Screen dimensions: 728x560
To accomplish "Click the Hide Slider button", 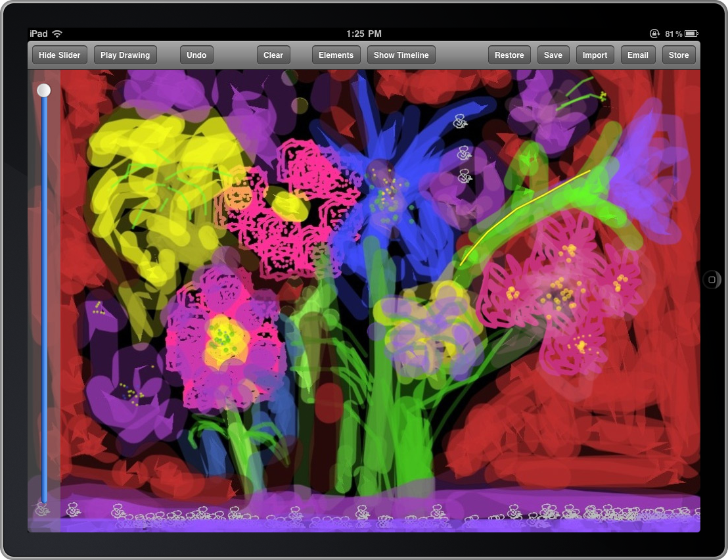I will click(59, 55).
